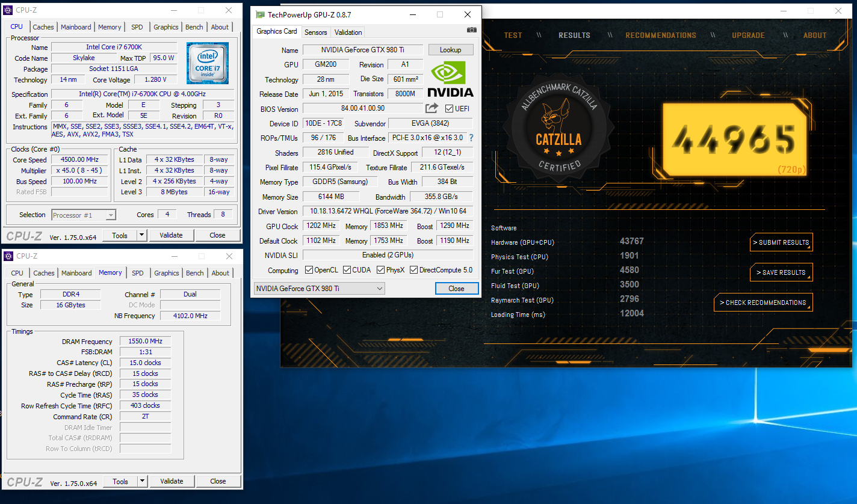The width and height of the screenshot is (857, 504).
Task: Toggle the UEFI checkbox in GPU-Z
Action: pos(449,109)
